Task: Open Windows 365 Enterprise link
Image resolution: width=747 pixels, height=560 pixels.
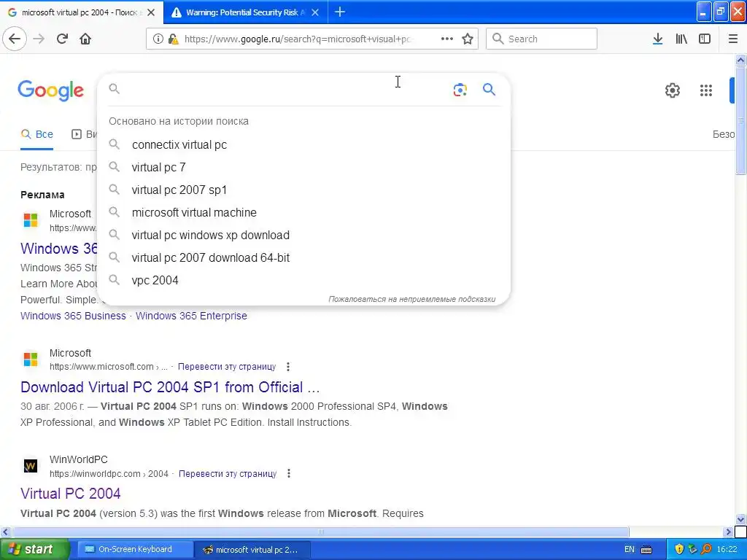Action: (191, 316)
